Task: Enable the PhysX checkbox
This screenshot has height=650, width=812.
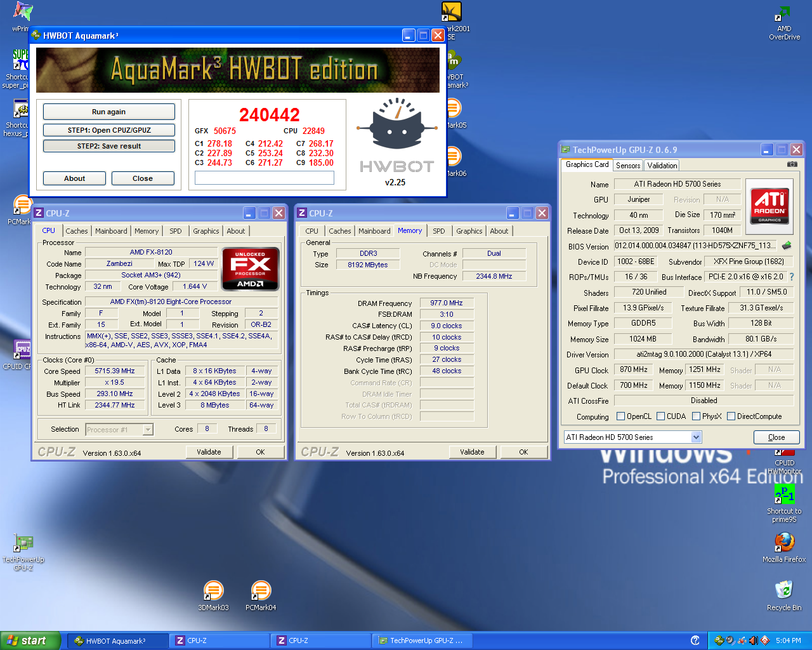Action: [x=697, y=416]
